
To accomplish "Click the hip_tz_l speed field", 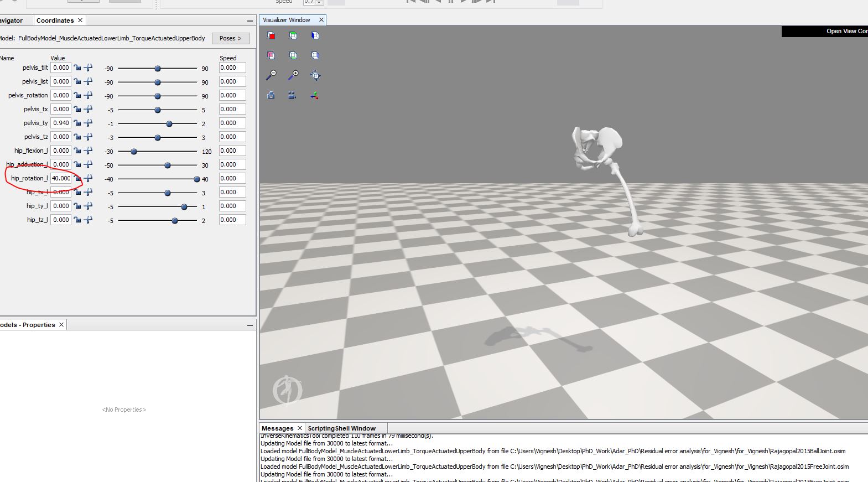I will click(x=232, y=220).
